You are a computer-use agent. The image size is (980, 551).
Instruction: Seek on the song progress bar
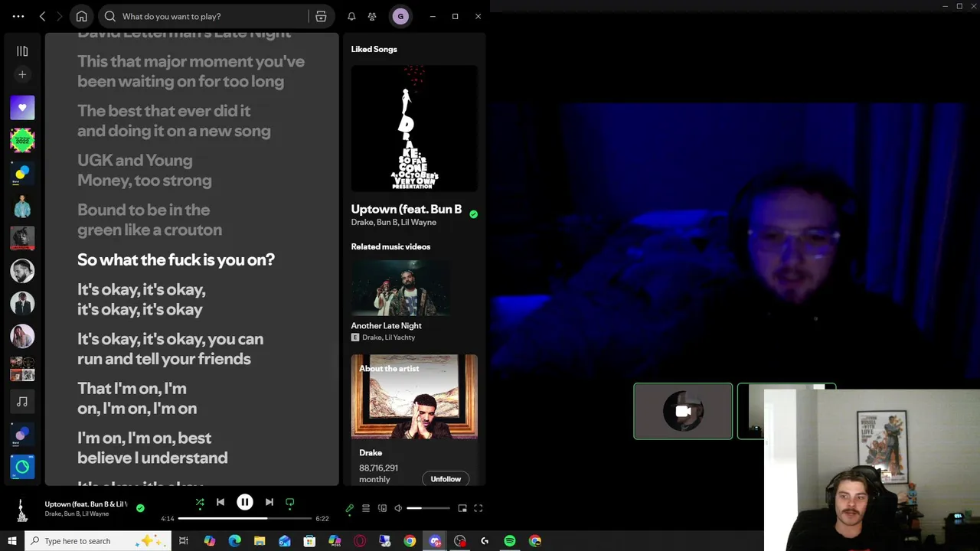(245, 519)
